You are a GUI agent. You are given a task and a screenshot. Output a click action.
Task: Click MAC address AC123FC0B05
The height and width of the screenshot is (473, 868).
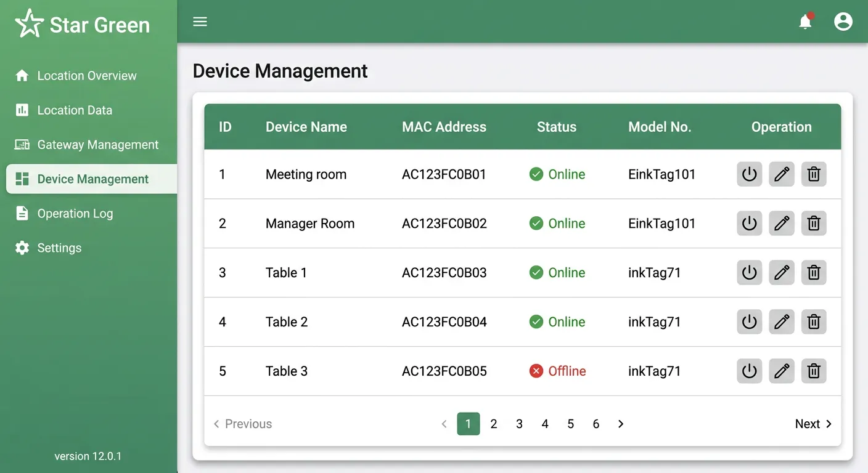pyautogui.click(x=444, y=371)
